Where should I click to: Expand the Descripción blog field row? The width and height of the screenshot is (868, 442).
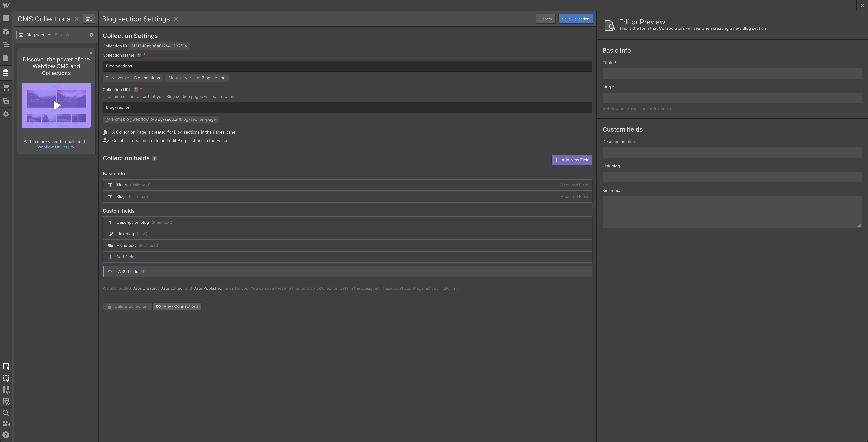pyautogui.click(x=347, y=222)
